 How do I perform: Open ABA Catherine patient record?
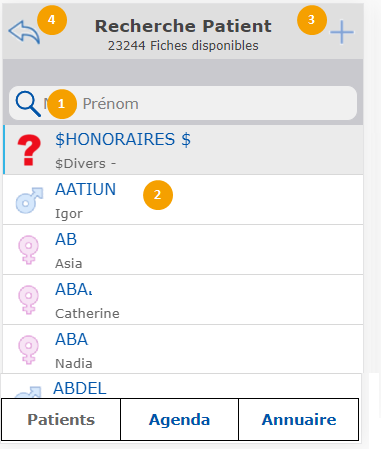click(x=183, y=300)
